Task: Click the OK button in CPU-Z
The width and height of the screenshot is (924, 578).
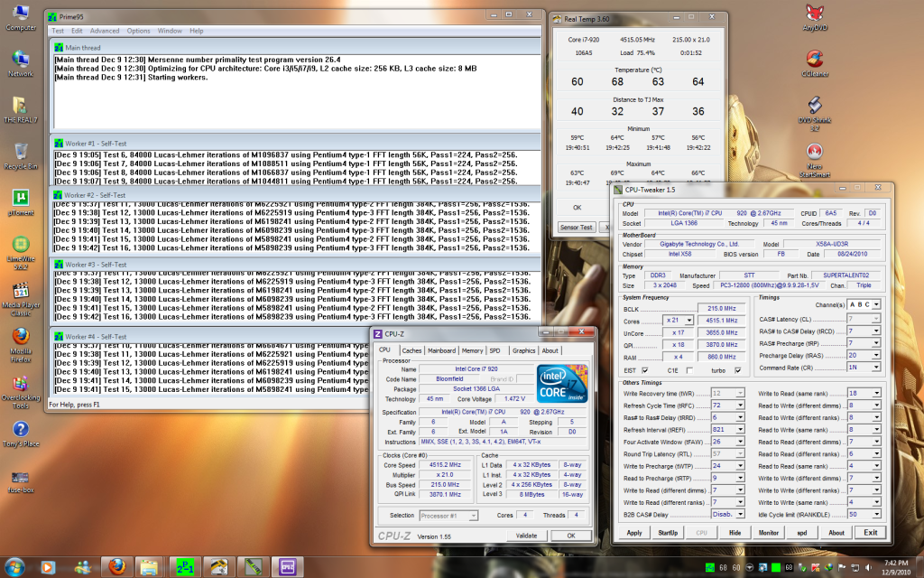Action: click(571, 536)
